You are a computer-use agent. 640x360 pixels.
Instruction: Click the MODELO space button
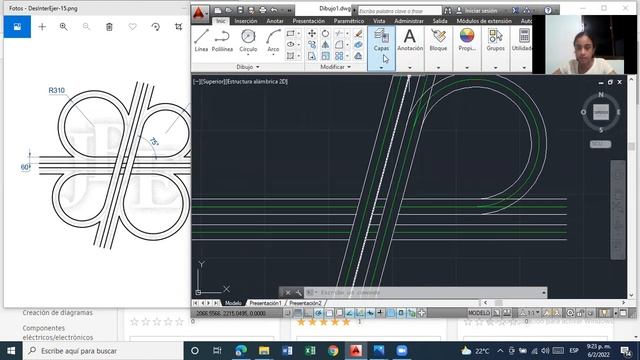coord(478,313)
